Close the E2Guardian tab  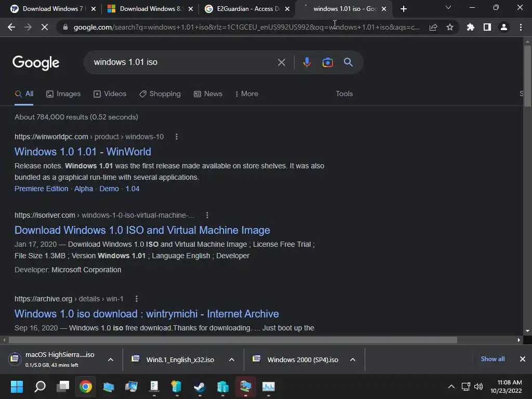(287, 9)
